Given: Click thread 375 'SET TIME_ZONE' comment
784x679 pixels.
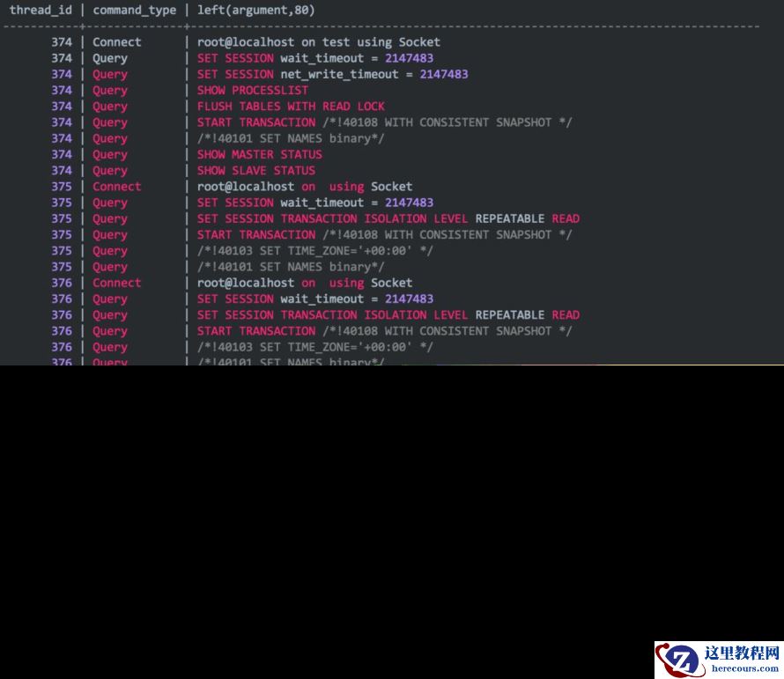Looking at the screenshot, I should click(315, 250).
